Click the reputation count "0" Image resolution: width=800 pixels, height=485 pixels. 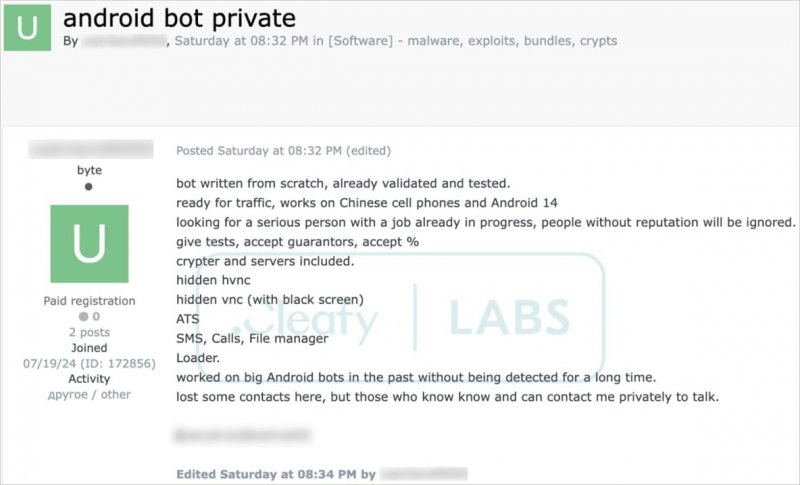96,317
